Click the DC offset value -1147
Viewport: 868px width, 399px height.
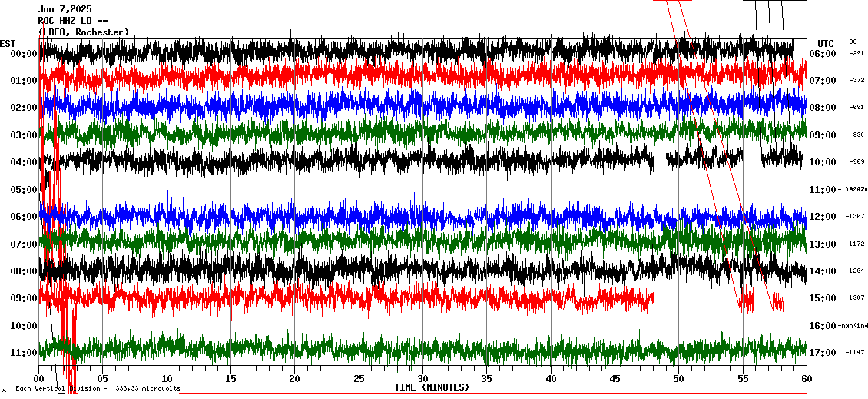(855, 352)
